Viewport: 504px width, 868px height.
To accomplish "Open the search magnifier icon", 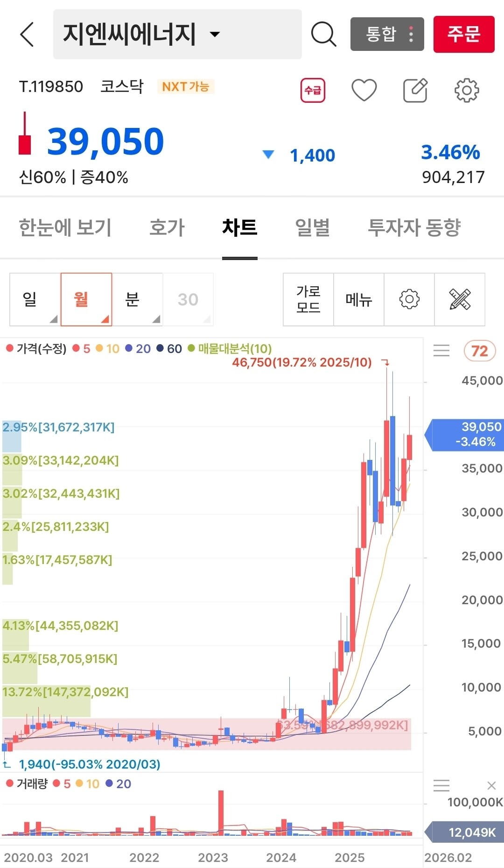I will coord(323,34).
